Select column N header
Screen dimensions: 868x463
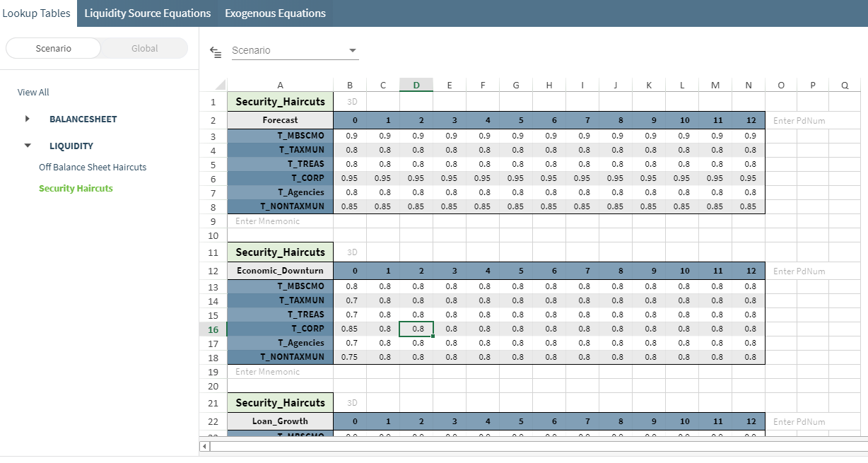(749, 85)
